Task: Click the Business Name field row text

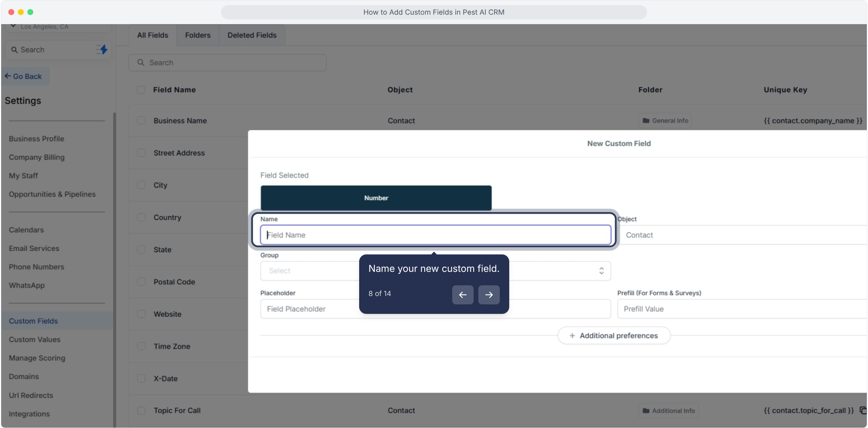Action: click(x=180, y=120)
